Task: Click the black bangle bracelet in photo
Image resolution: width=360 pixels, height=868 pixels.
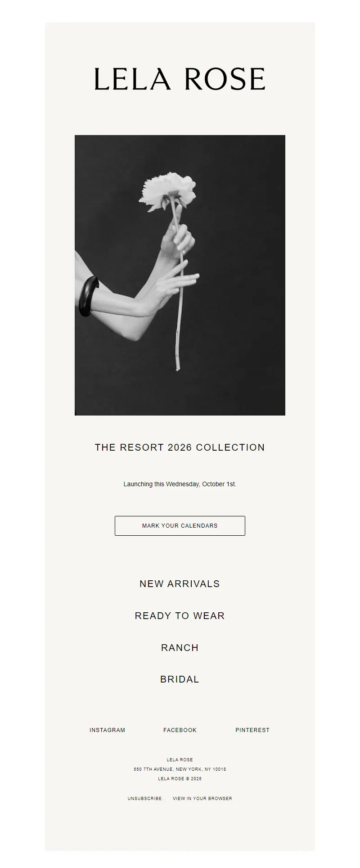Action: (x=89, y=296)
